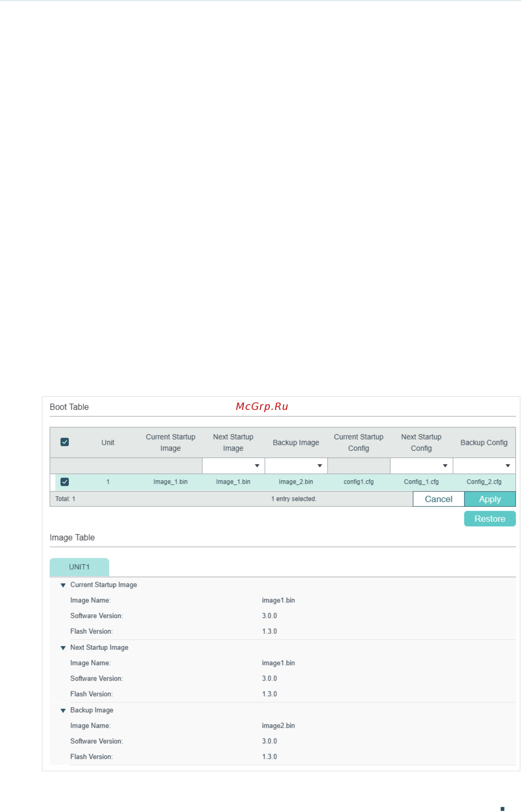Open the Next Startup Config dropdown
521x812 pixels.
click(421, 466)
